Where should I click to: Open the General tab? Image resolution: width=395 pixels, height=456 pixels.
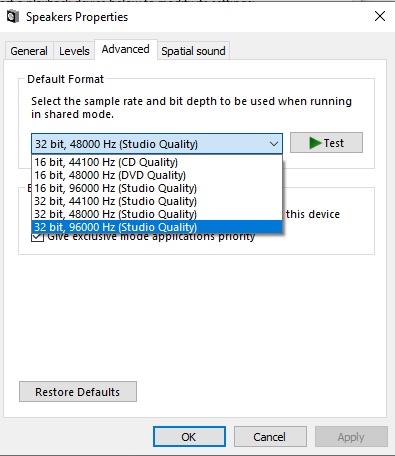point(29,51)
